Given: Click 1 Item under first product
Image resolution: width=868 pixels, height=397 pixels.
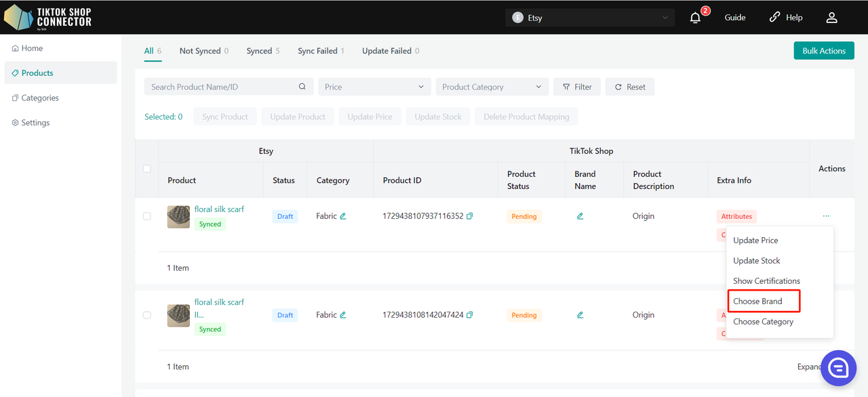Looking at the screenshot, I should pos(178,268).
